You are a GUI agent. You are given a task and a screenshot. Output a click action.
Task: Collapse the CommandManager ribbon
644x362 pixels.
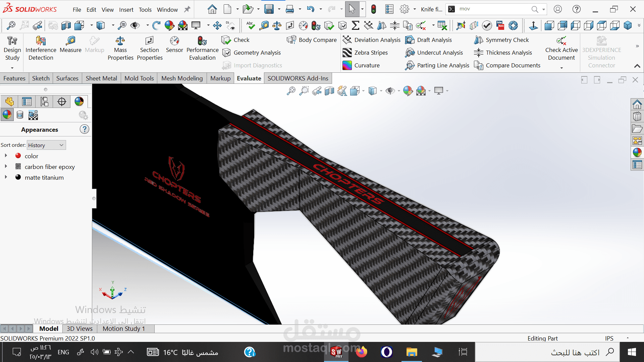coord(637,66)
